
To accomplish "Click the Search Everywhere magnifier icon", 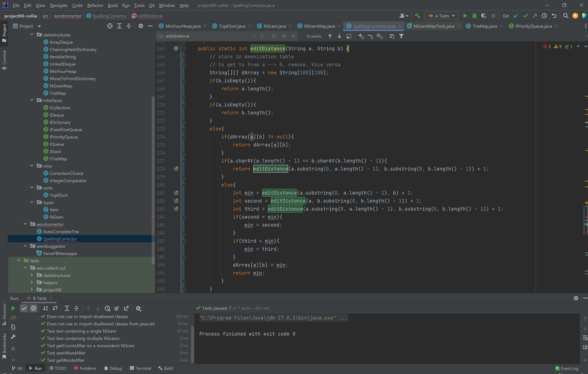I will click(566, 16).
